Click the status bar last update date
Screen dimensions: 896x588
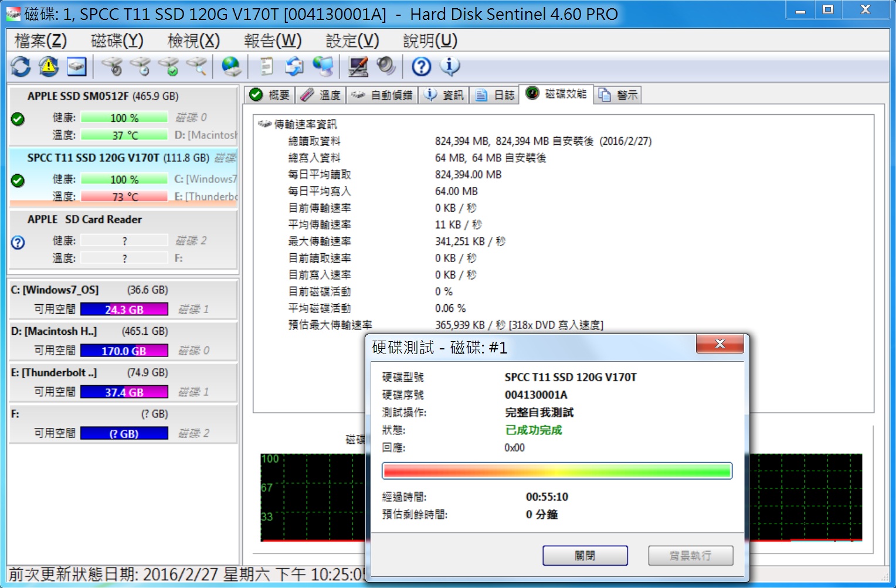[186, 575]
